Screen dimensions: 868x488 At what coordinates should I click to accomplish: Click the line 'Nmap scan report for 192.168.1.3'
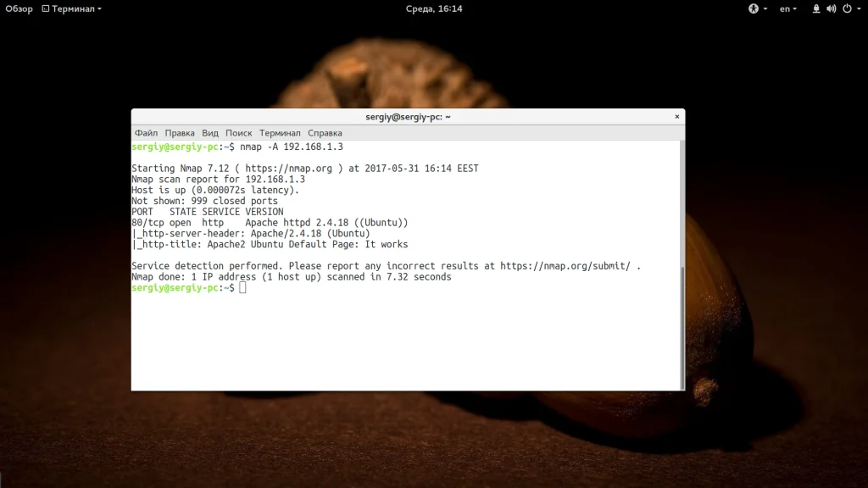[x=218, y=180]
